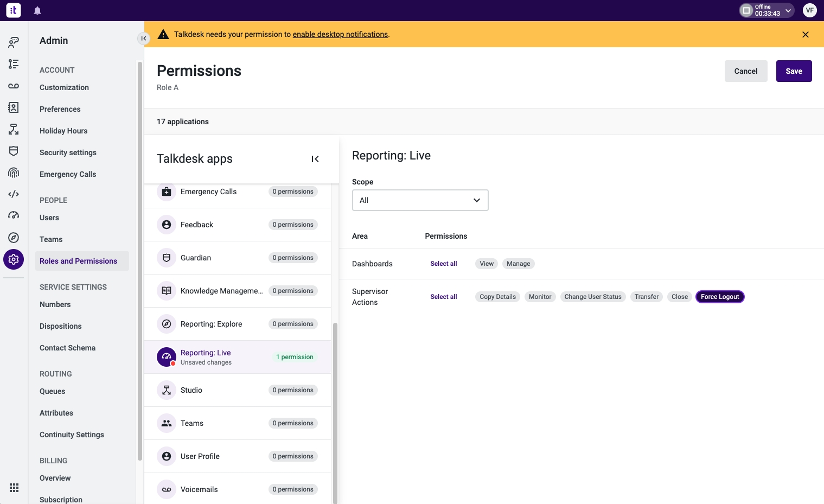Click the 1 permission badge
The width and height of the screenshot is (824, 504).
pyautogui.click(x=295, y=357)
